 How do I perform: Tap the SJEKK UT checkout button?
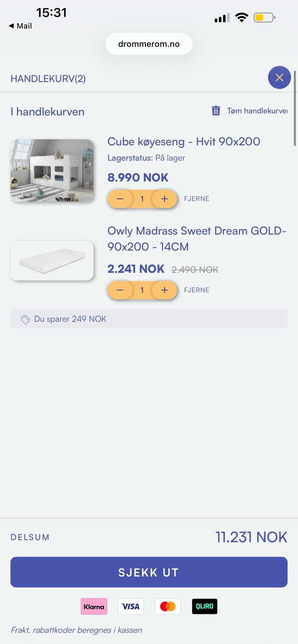[x=149, y=572]
